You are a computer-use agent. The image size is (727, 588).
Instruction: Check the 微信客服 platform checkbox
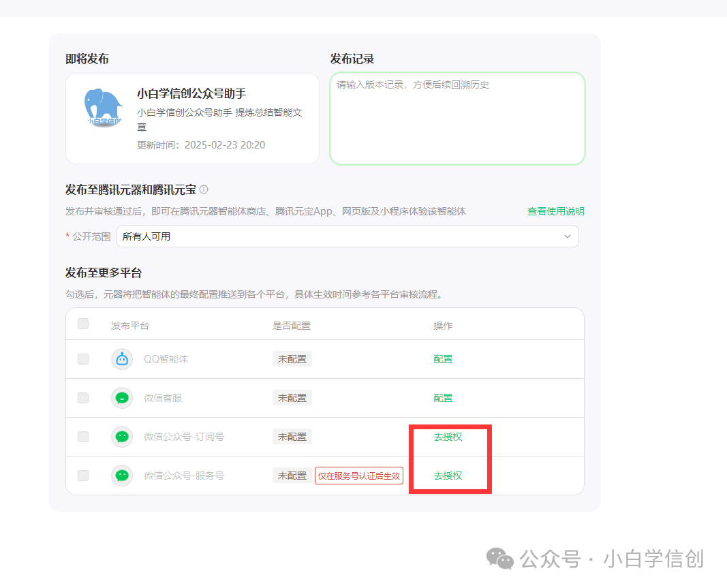point(83,398)
